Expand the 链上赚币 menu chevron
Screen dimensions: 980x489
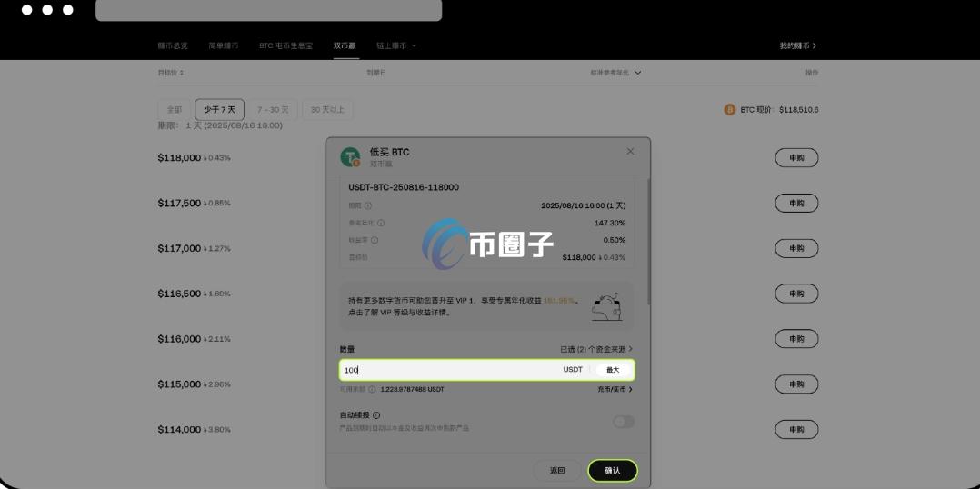(414, 46)
